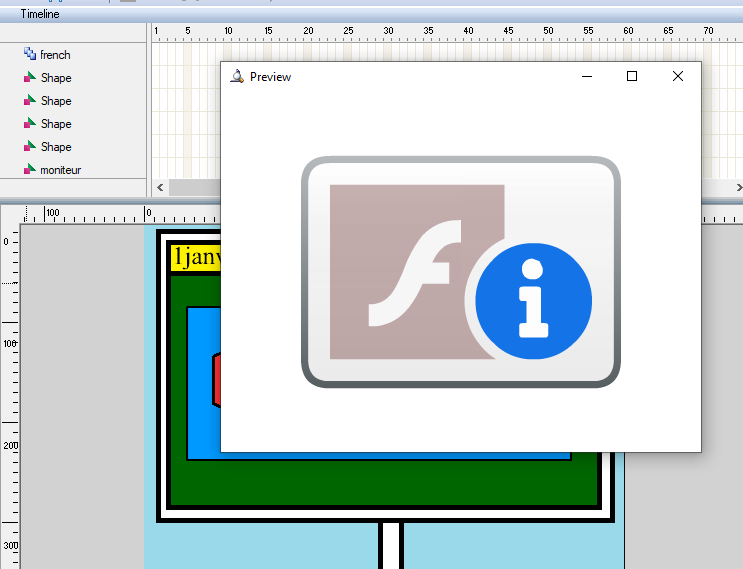
Task: Click the first Shape layer's shape icon
Action: [x=30, y=77]
